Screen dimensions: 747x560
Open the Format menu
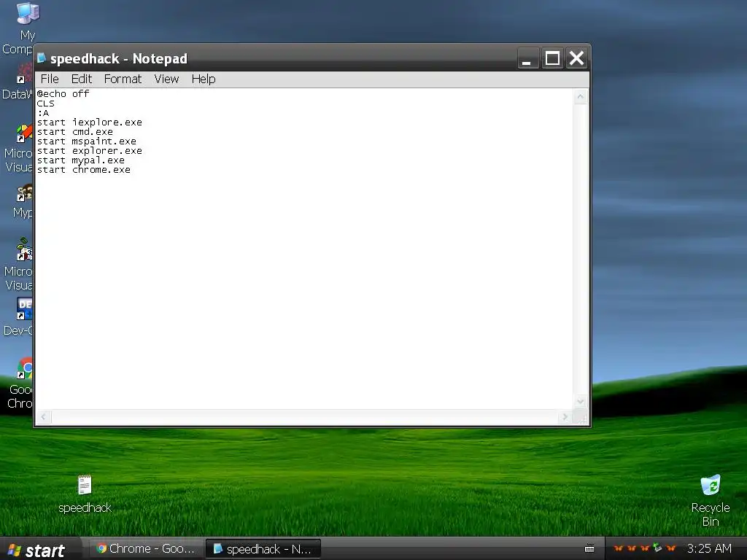pos(123,79)
